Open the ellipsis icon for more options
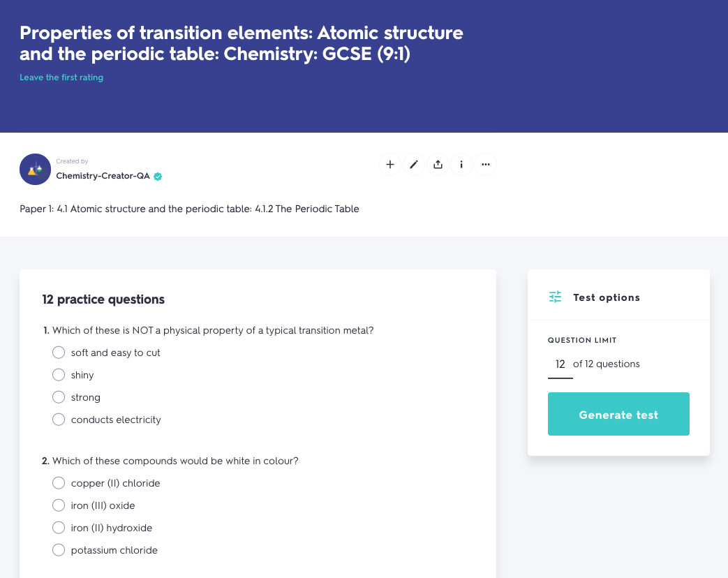This screenshot has height=578, width=728. tap(485, 164)
